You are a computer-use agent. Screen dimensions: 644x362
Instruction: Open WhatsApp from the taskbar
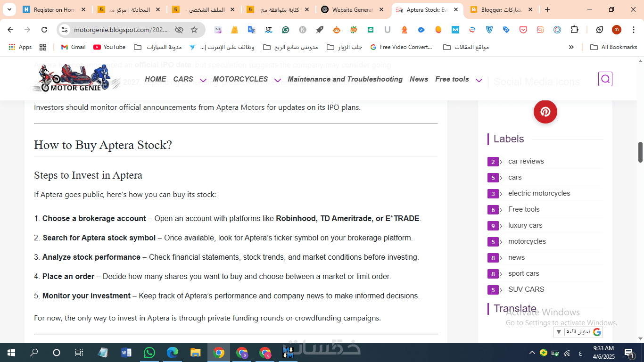click(x=149, y=353)
